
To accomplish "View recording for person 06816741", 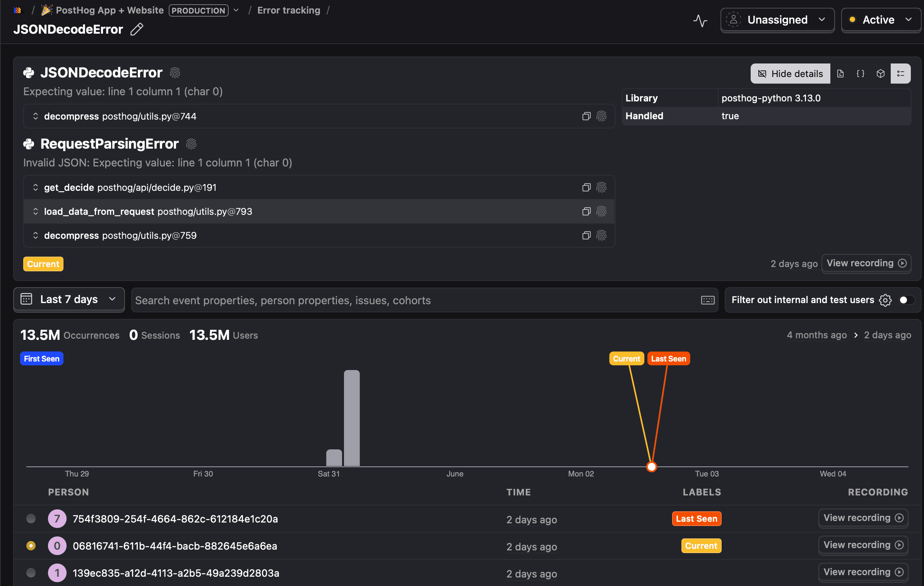I will (x=863, y=545).
